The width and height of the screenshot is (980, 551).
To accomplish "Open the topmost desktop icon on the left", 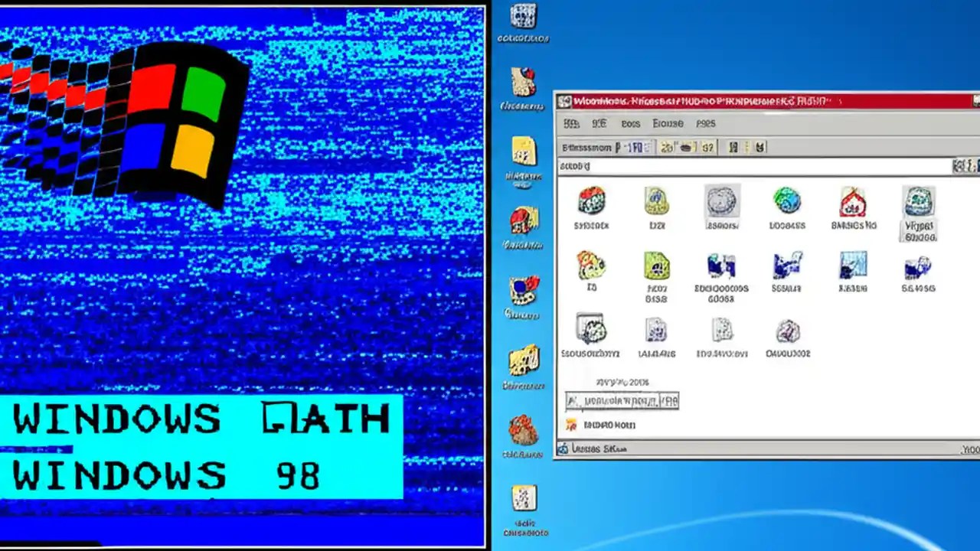I will click(524, 17).
